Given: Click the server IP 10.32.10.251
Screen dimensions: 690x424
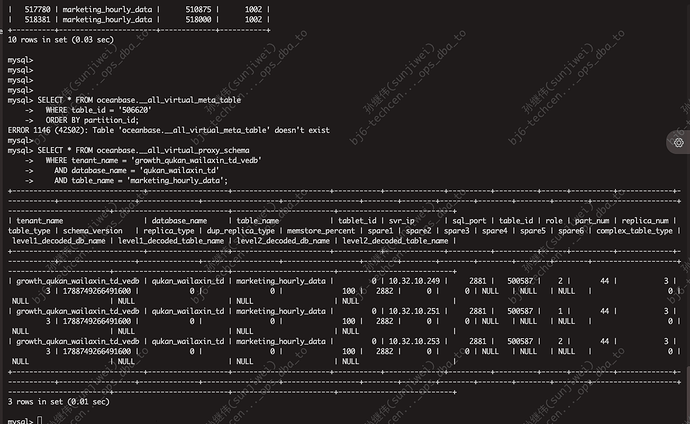Looking at the screenshot, I should click(414, 311).
